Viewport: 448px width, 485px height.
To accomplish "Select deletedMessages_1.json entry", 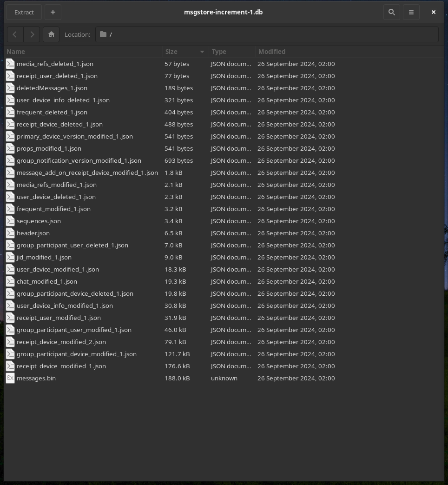I will pos(52,88).
